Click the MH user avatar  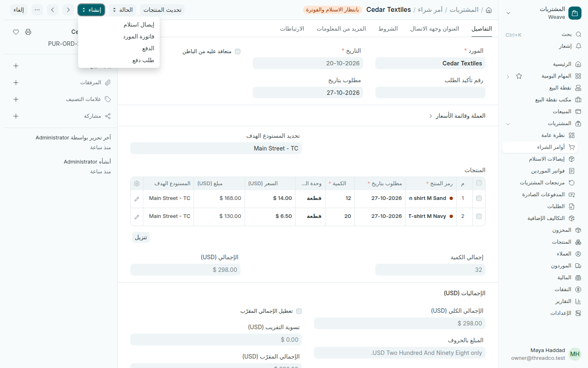pos(575,354)
